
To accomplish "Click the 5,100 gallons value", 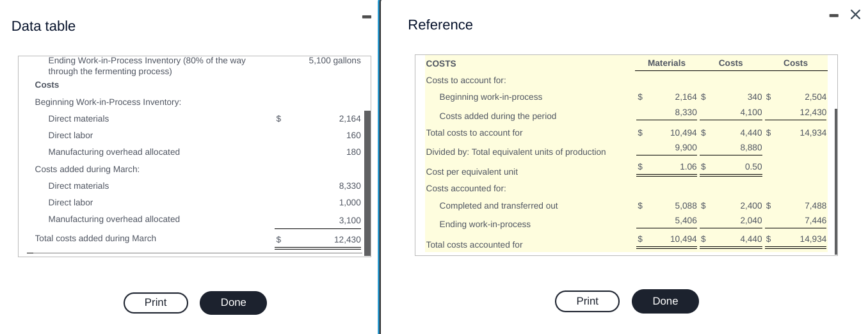I will click(x=334, y=61).
